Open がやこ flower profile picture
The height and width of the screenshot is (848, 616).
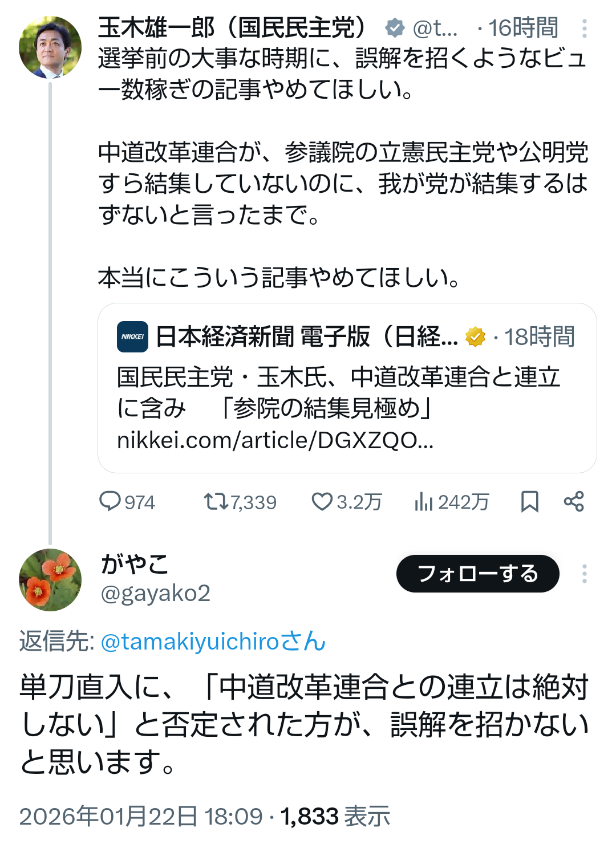tap(50, 580)
